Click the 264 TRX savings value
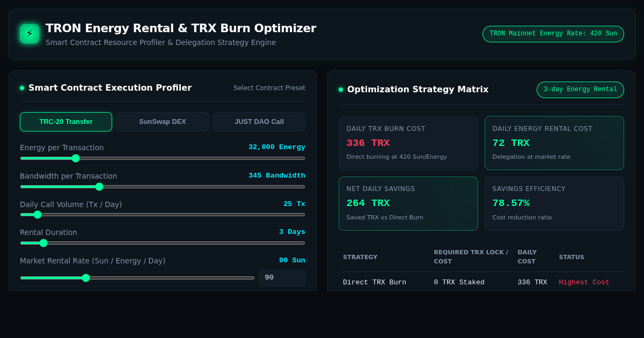 tap(368, 203)
